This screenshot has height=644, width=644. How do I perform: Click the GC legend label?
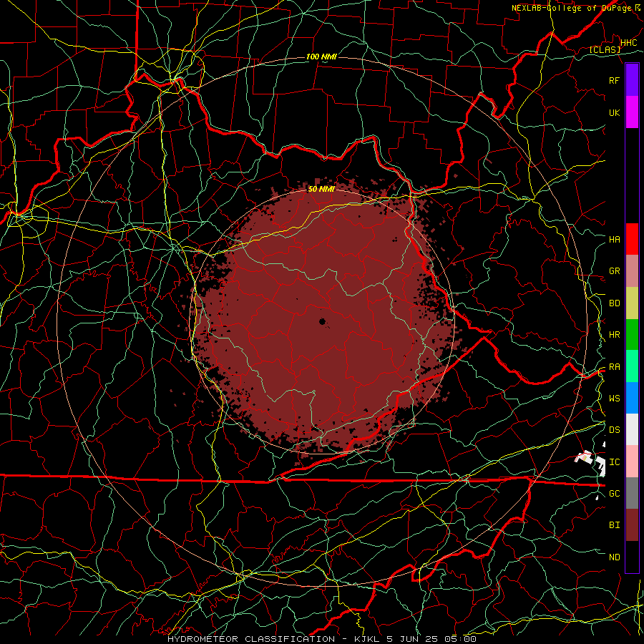click(x=614, y=494)
